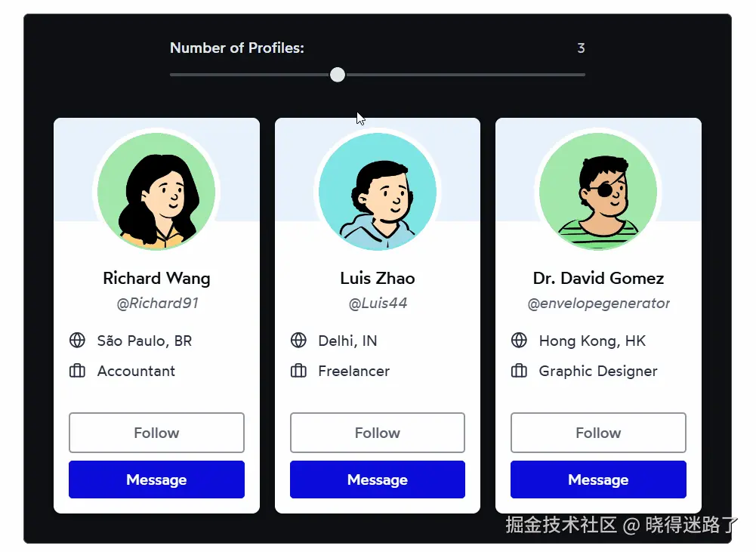
Task: Follow Richard Wang
Action: tap(156, 433)
